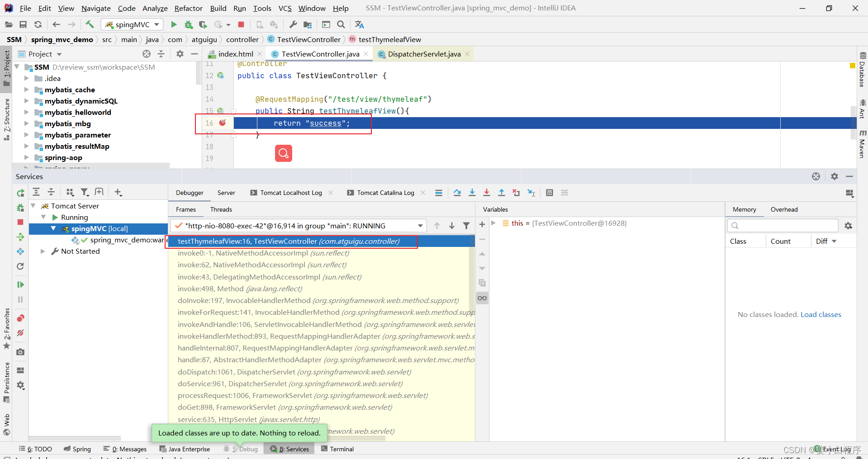The image size is (868, 459).
Task: Start debugging with the bug icon
Action: (x=189, y=24)
